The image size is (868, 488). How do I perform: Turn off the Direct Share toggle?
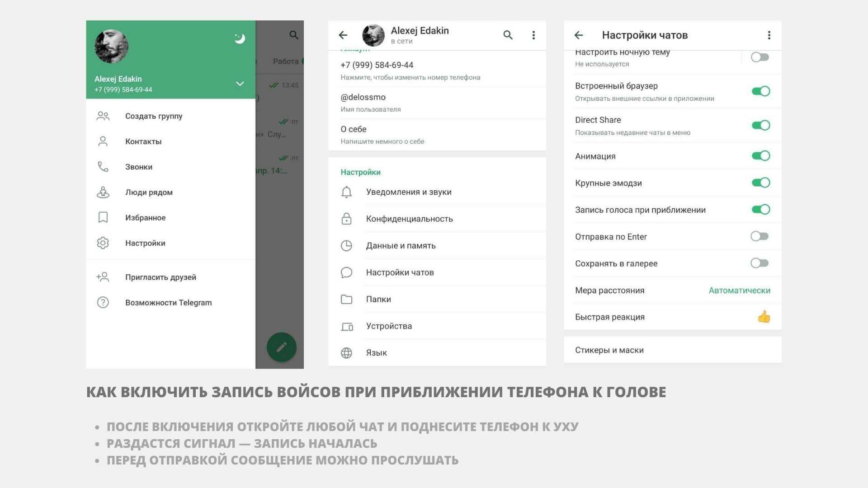761,125
